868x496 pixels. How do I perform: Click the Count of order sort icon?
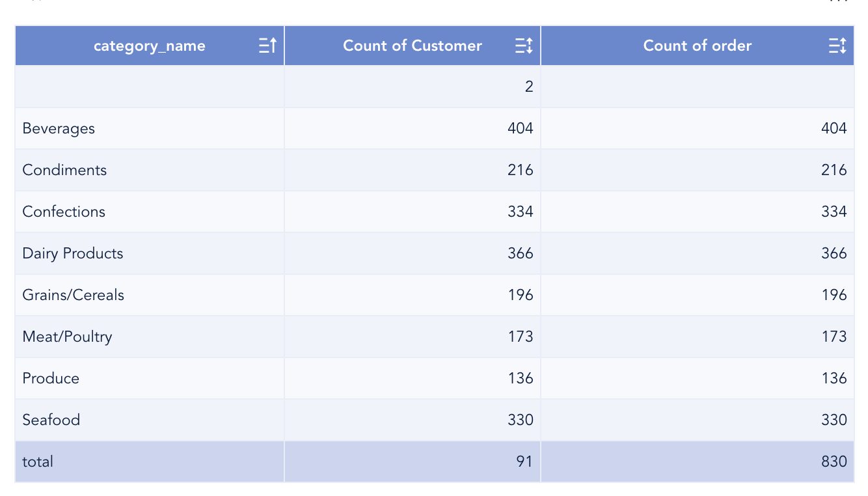837,46
